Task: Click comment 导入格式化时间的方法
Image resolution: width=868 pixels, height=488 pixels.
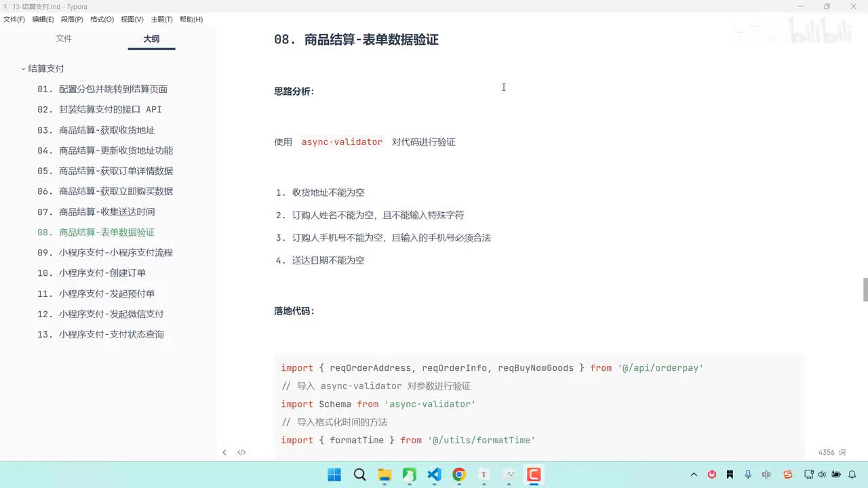Action: pyautogui.click(x=334, y=422)
